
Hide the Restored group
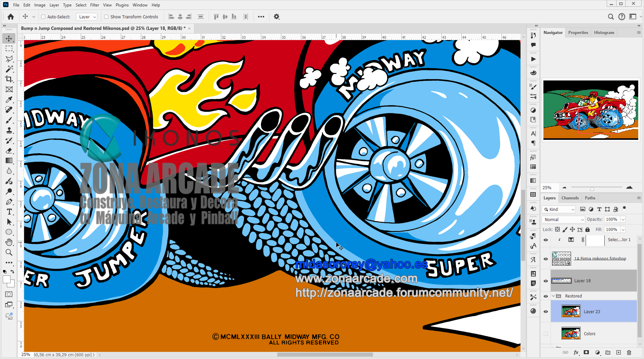coord(546,296)
